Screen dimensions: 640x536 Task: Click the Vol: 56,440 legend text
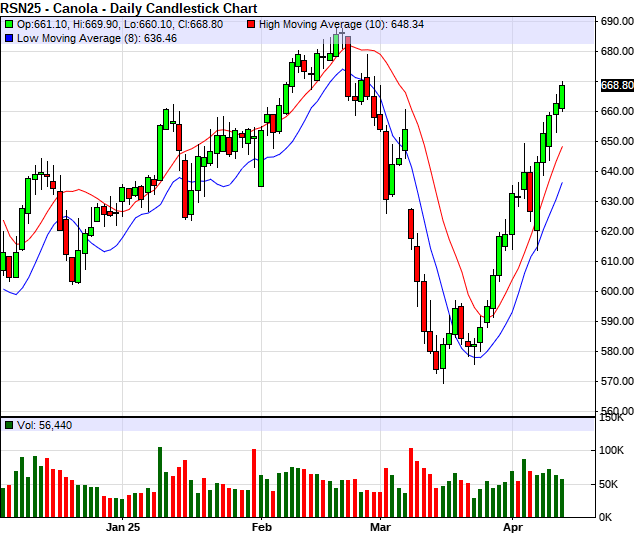tap(44, 425)
